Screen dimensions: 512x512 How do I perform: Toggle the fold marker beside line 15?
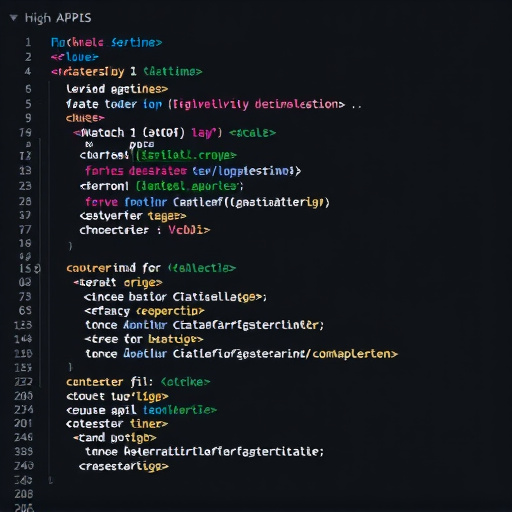37,268
